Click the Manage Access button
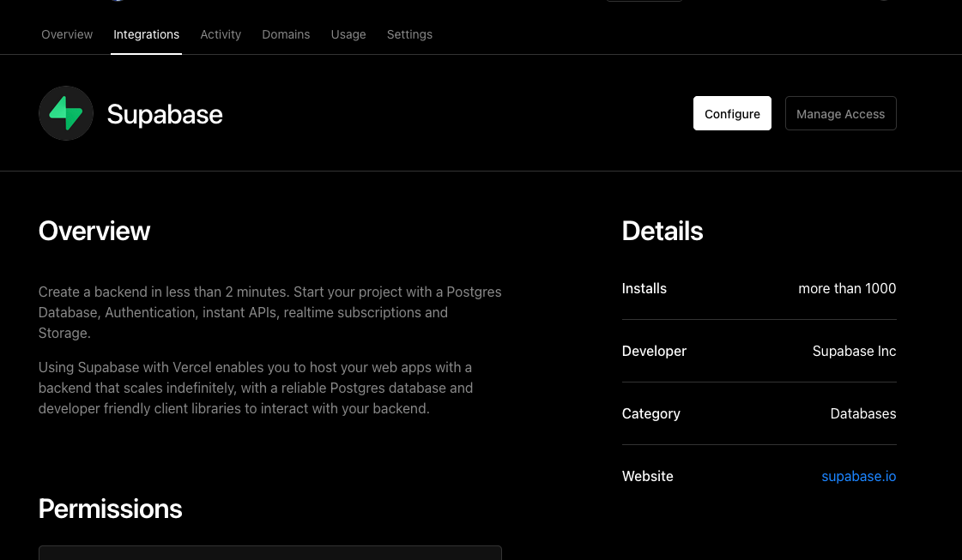 tap(840, 113)
